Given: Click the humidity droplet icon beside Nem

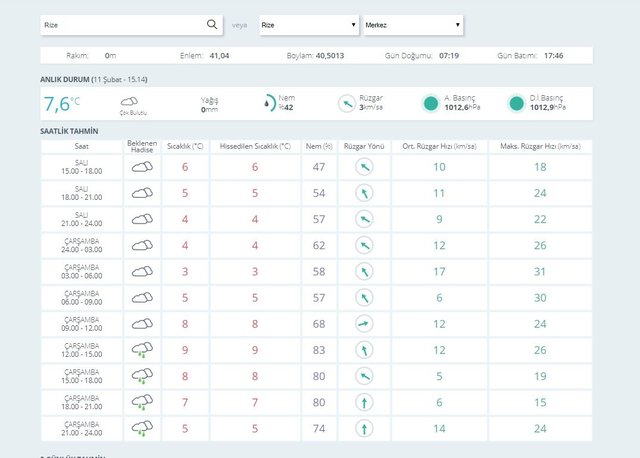Looking at the screenshot, I should 269,102.
